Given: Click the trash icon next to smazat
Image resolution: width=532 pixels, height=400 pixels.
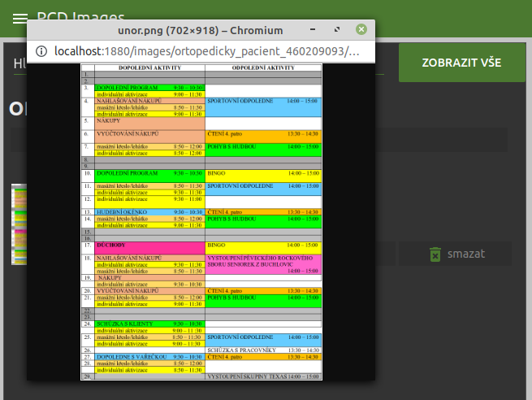Looking at the screenshot, I should pyautogui.click(x=435, y=254).
